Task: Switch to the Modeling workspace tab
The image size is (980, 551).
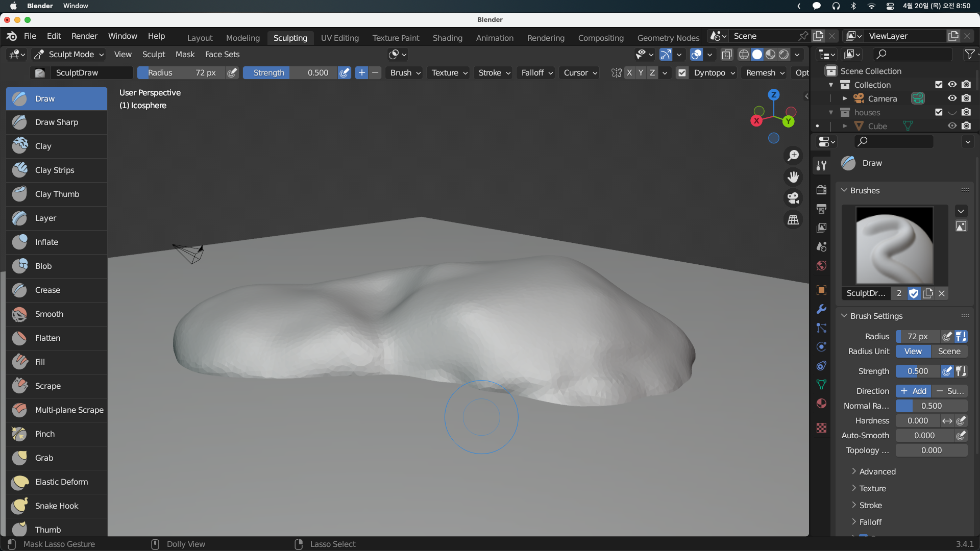Action: 243,38
